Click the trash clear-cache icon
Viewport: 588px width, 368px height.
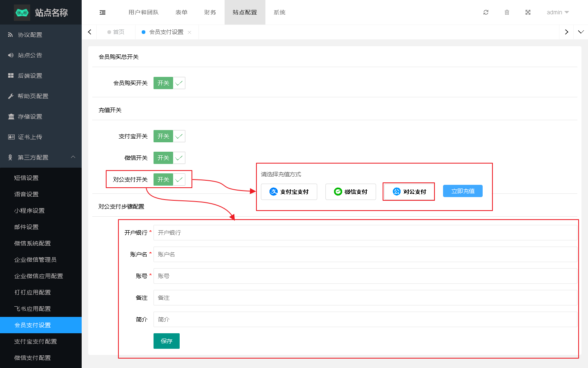click(507, 12)
